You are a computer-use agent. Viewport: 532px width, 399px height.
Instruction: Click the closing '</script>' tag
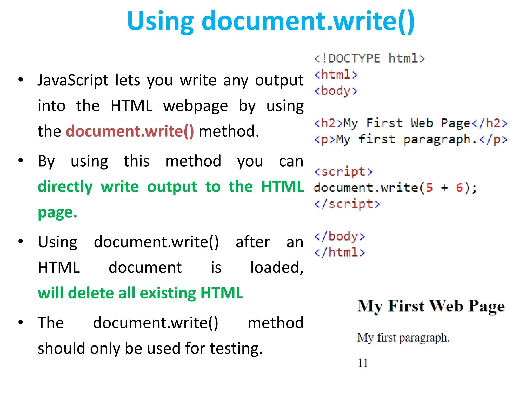347,204
